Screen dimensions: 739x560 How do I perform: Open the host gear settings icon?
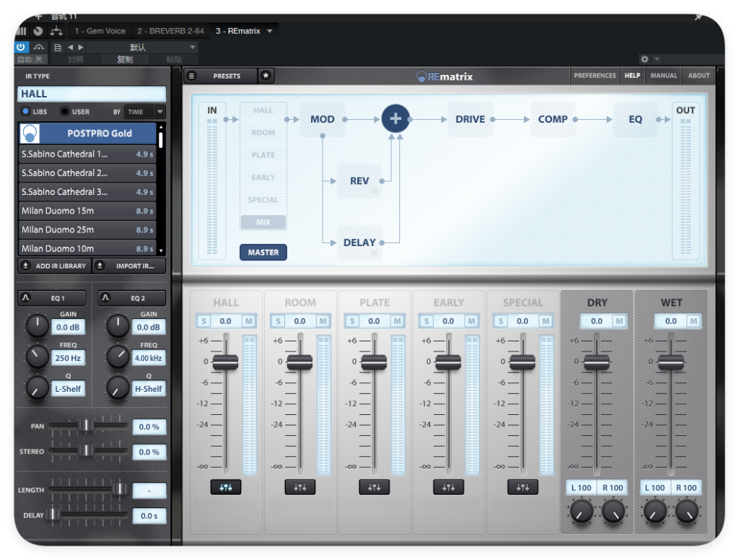tap(644, 59)
